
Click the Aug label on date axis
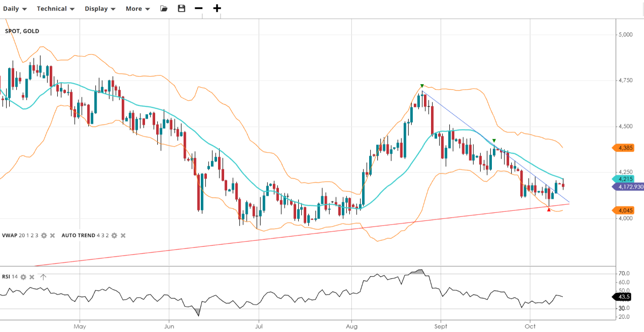click(351, 327)
